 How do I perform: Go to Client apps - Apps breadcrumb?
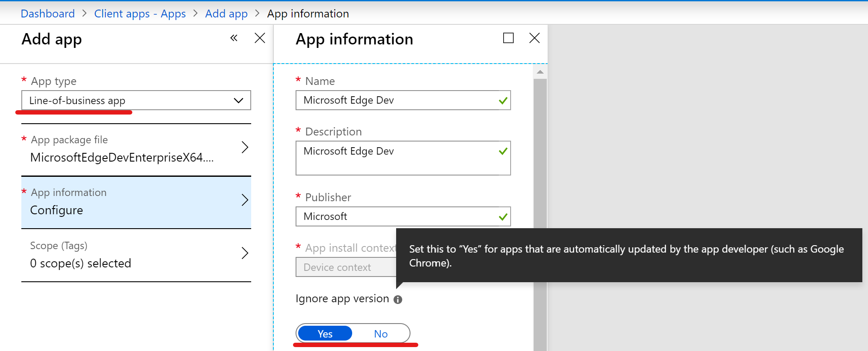coord(140,13)
